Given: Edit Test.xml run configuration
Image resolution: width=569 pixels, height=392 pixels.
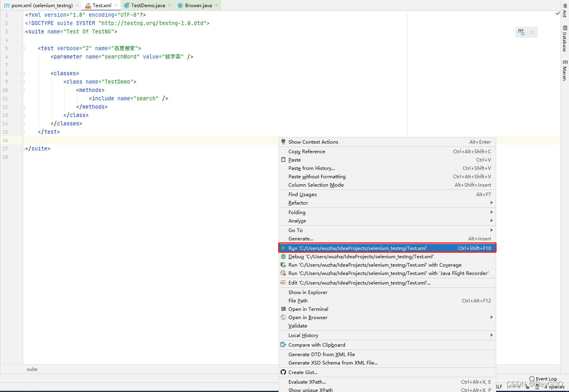Looking at the screenshot, I should click(387, 283).
